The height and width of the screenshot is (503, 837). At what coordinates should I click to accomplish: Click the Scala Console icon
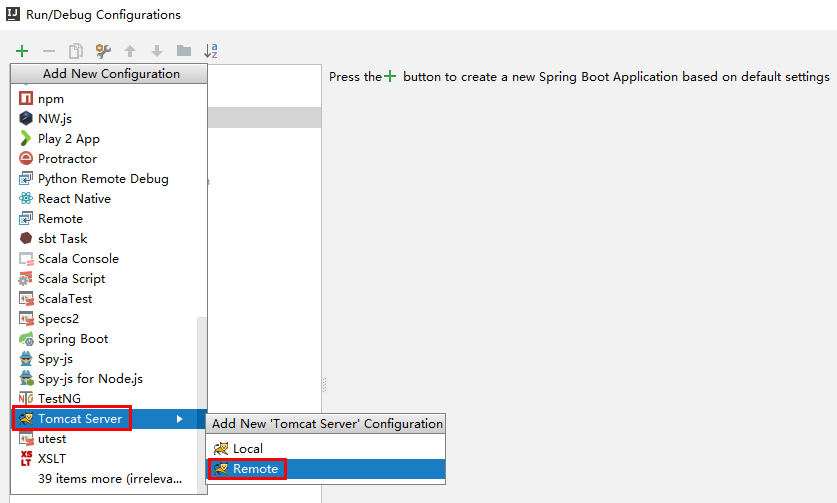coord(26,258)
